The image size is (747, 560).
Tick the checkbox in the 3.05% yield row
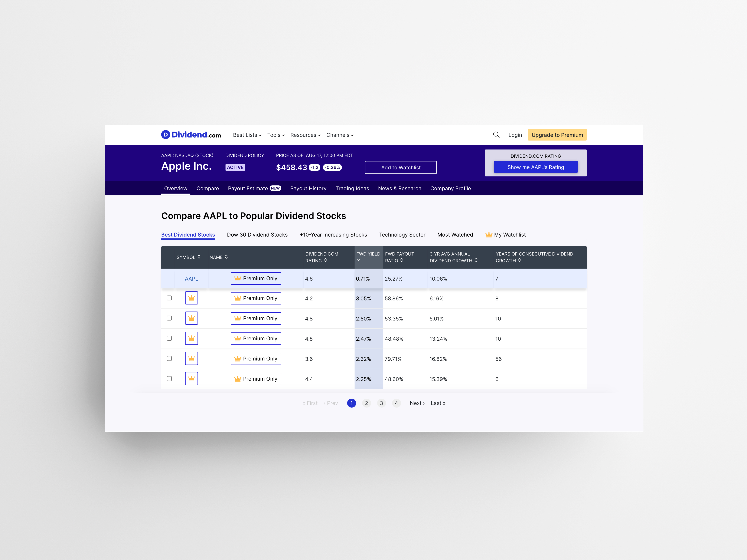tap(169, 298)
